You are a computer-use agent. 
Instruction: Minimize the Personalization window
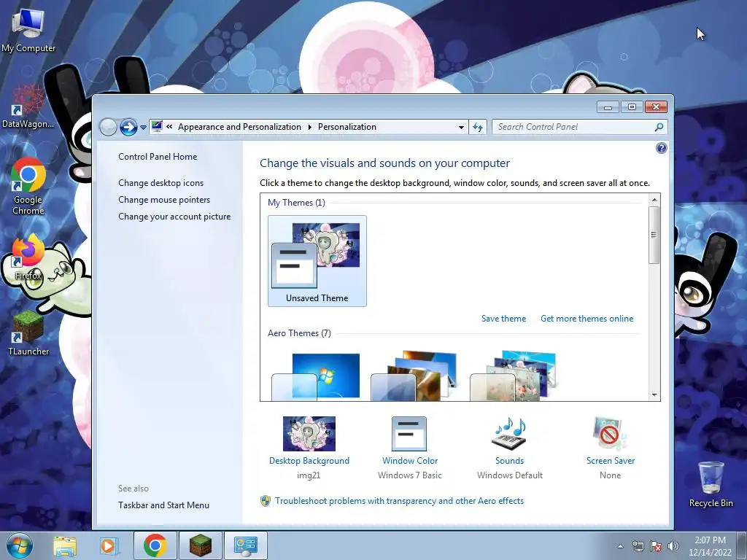point(608,107)
